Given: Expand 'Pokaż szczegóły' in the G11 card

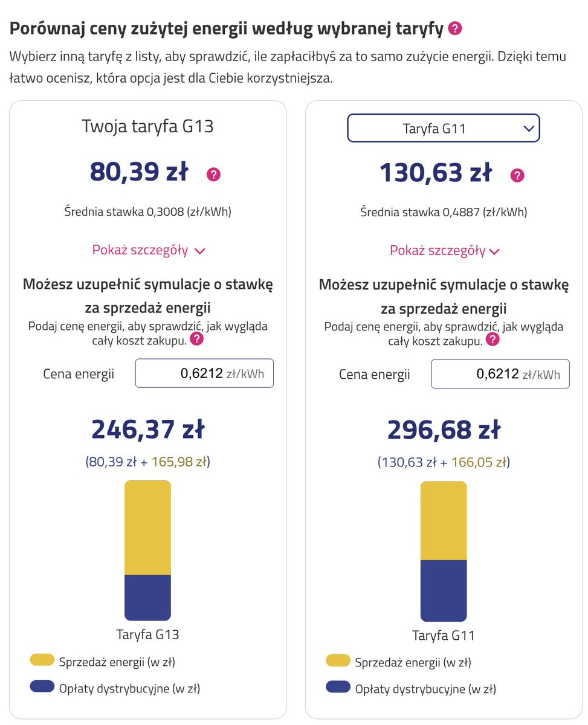Looking at the screenshot, I should [x=445, y=251].
